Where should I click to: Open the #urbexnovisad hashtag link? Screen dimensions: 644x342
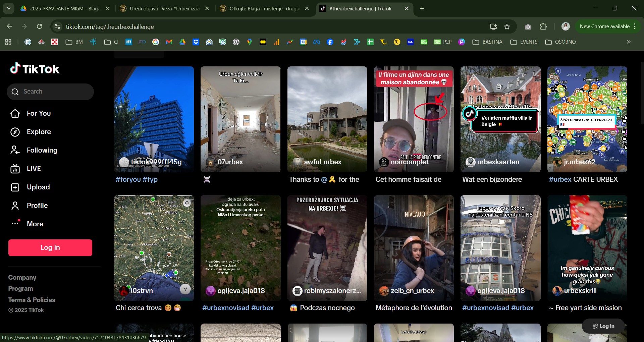click(x=226, y=308)
